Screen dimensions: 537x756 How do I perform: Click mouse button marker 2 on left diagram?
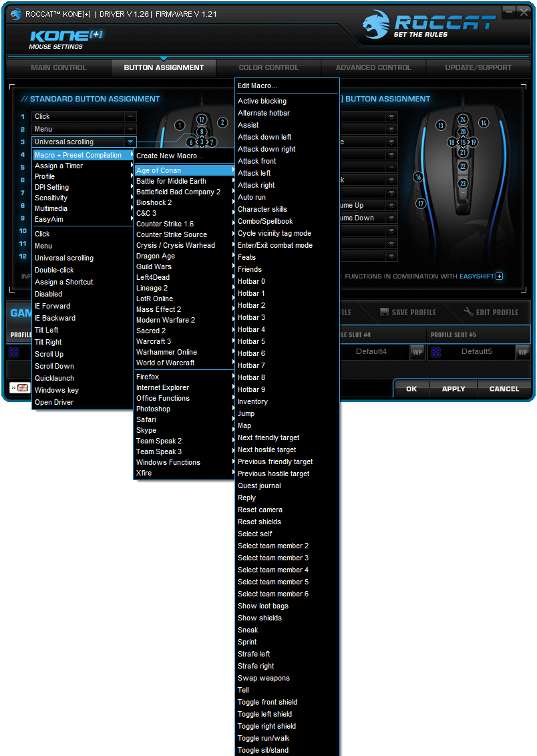click(x=222, y=122)
